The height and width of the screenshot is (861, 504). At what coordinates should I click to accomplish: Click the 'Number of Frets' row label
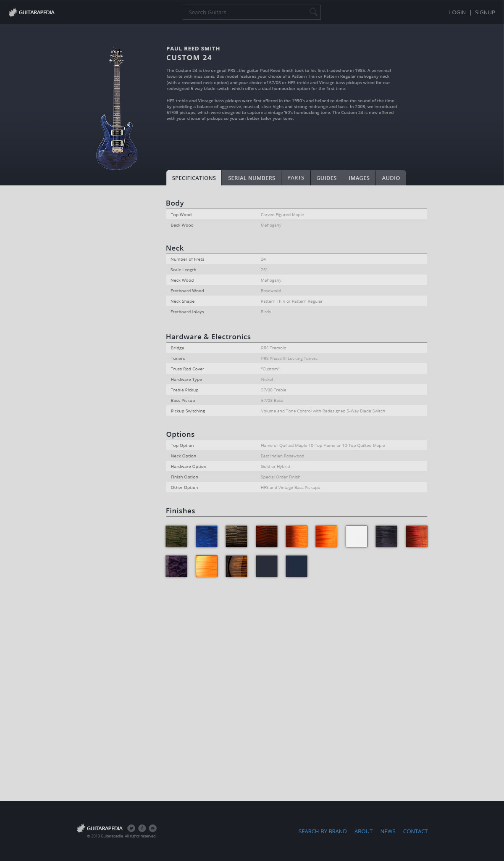pos(187,259)
